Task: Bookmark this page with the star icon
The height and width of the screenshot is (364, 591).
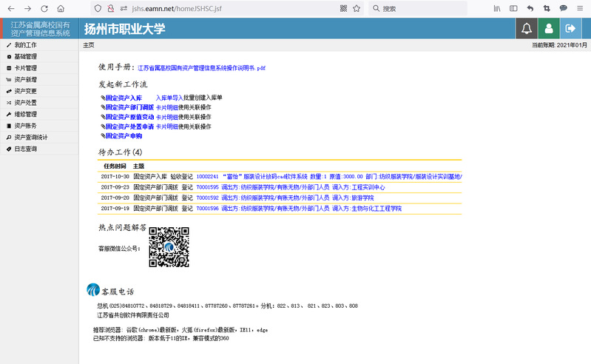Action: pos(357,8)
